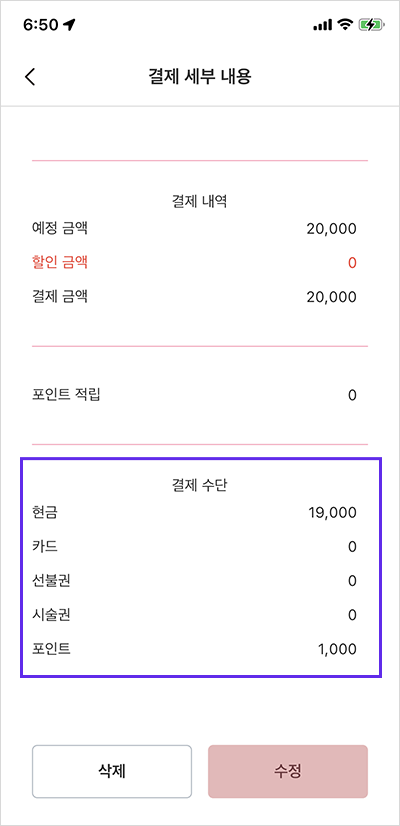Viewport: 400px width, 826px height.
Task: Tap the 결제 금액 row label
Action: [60, 296]
